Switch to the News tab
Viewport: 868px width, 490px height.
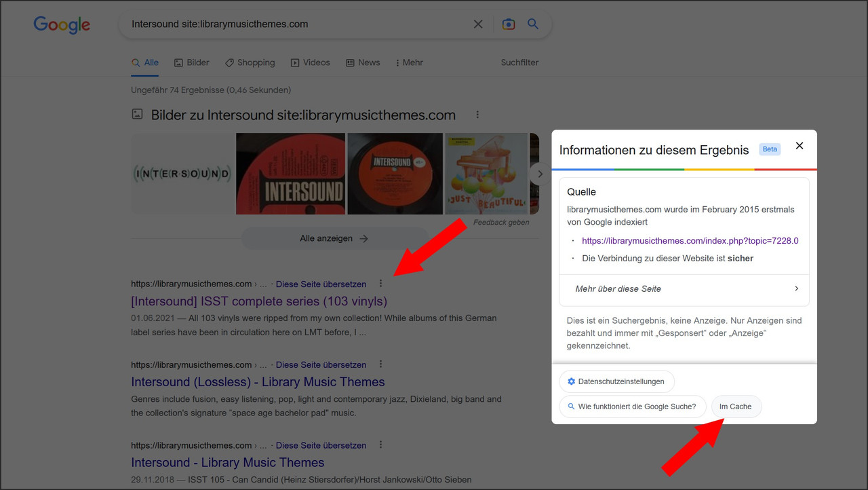click(363, 62)
